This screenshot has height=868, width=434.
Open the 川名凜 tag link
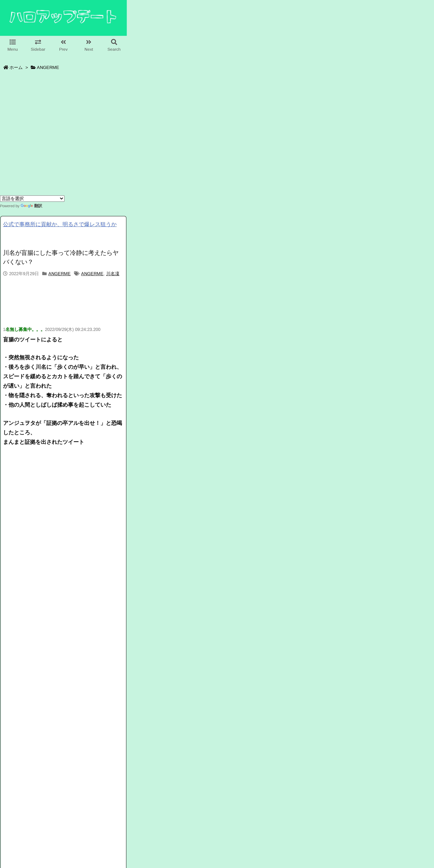pos(113,274)
